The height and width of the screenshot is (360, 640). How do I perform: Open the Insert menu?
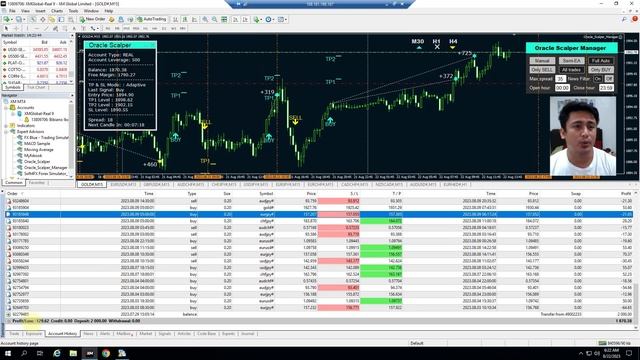[x=40, y=11]
